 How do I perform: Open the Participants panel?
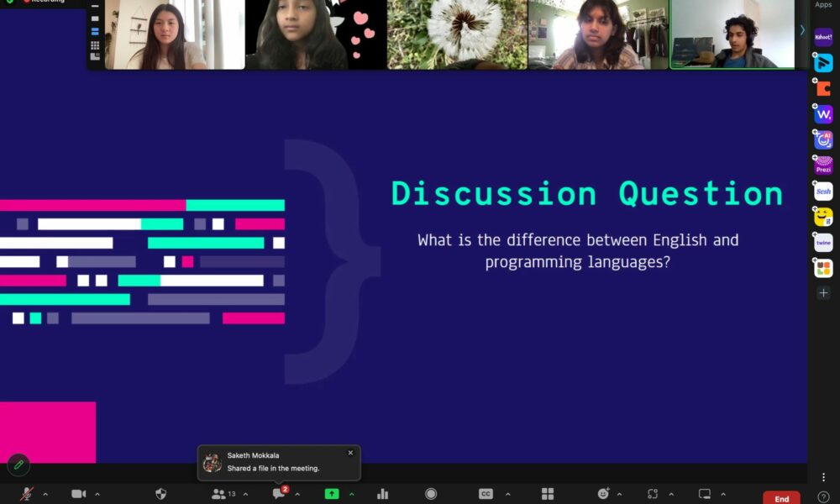click(x=219, y=494)
